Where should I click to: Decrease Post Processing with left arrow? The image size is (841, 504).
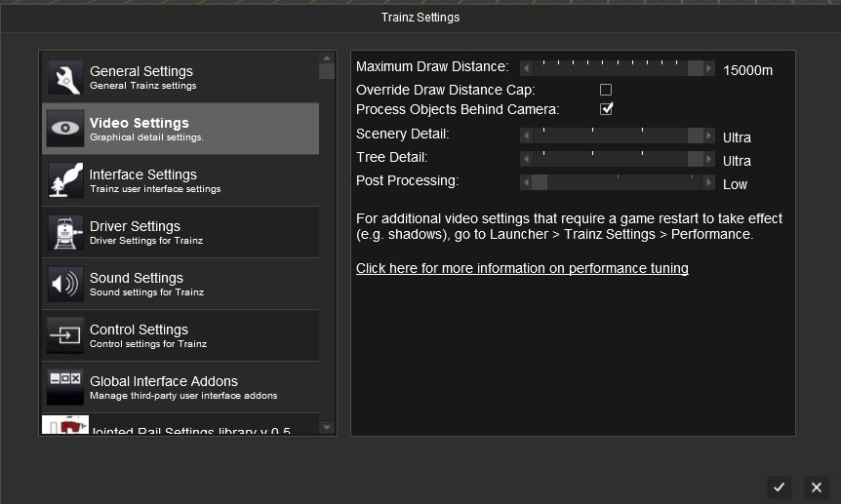[526, 183]
